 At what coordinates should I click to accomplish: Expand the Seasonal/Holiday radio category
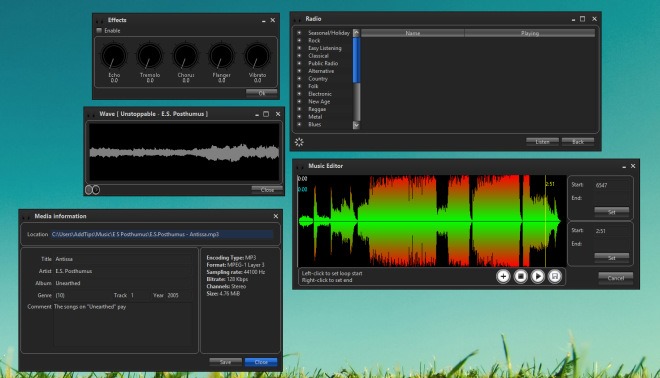tap(299, 33)
